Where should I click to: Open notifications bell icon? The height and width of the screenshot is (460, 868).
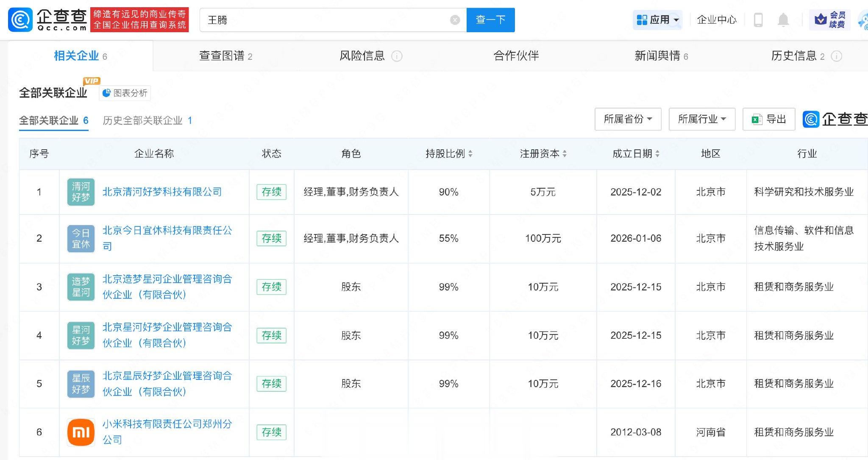coord(783,20)
